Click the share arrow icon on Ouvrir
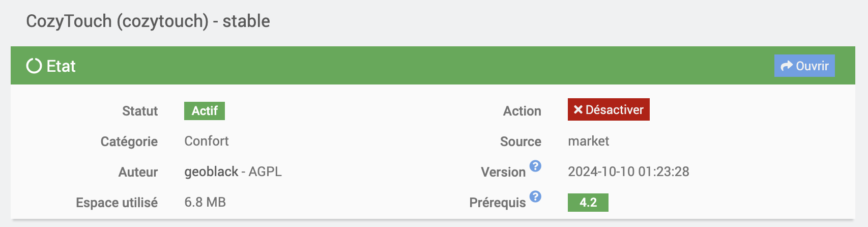Image resolution: width=868 pixels, height=227 pixels. tap(787, 66)
